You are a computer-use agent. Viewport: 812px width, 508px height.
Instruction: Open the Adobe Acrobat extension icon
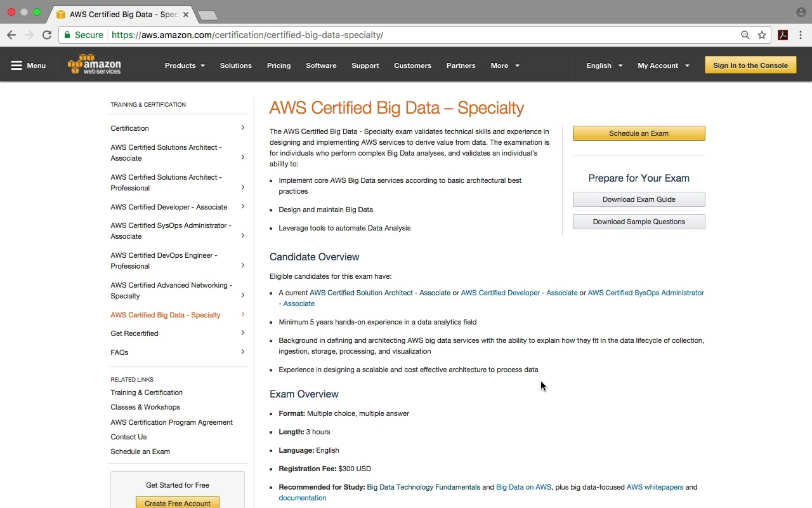coord(783,35)
